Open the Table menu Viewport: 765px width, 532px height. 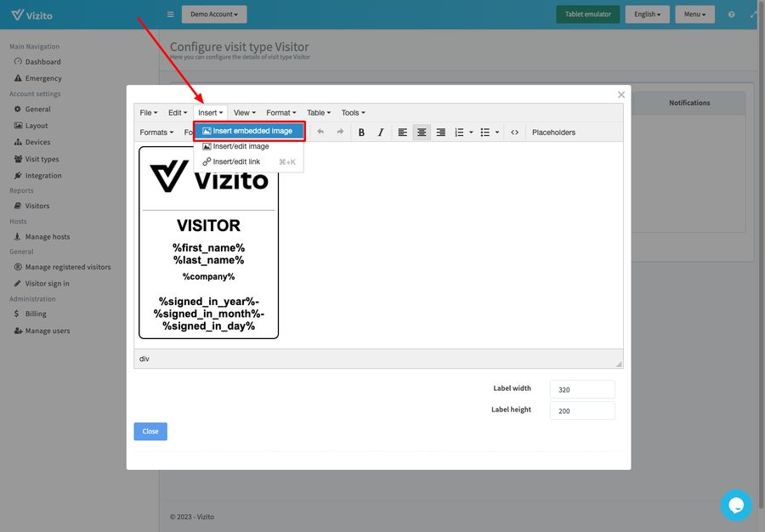[x=319, y=112]
